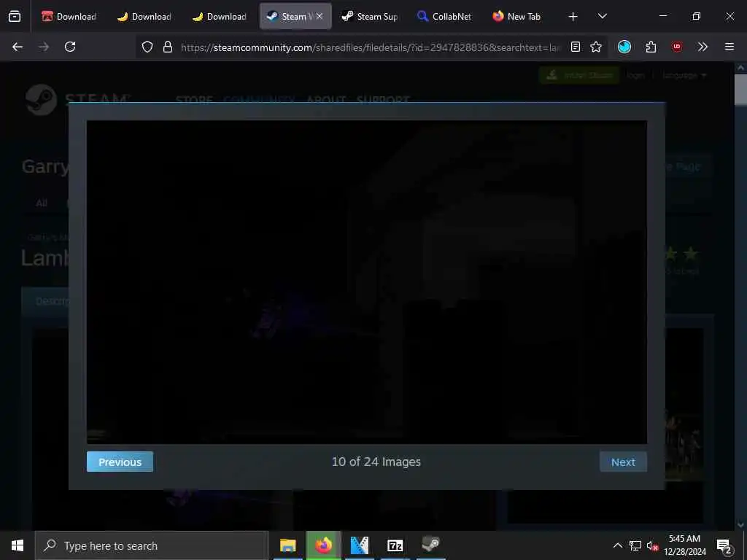The image size is (747, 560).
Task: Advance to the Next image
Action: click(623, 462)
